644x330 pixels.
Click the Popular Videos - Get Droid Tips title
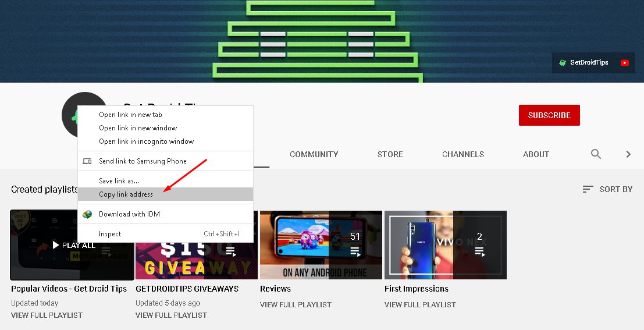coord(69,289)
